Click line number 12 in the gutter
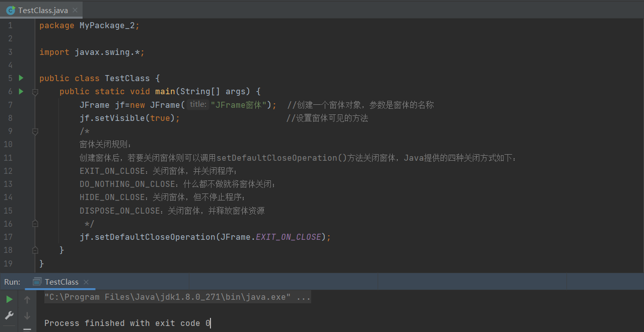 (8, 171)
